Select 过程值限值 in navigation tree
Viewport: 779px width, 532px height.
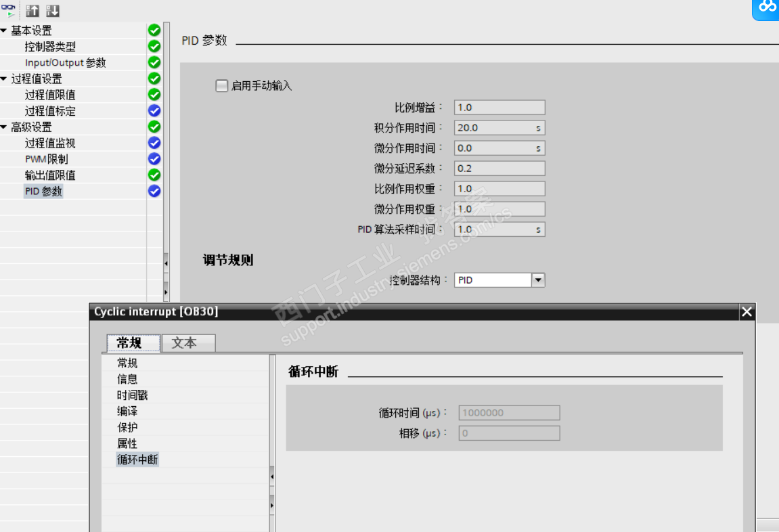(x=50, y=95)
